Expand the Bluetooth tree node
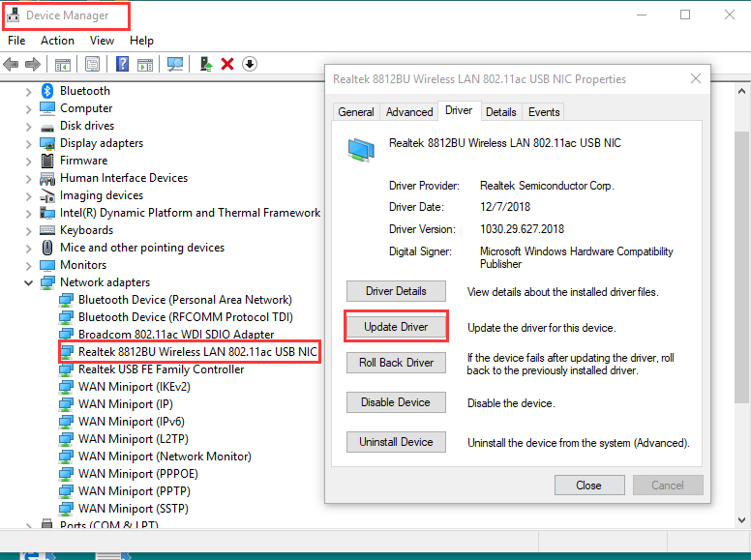 [28, 92]
